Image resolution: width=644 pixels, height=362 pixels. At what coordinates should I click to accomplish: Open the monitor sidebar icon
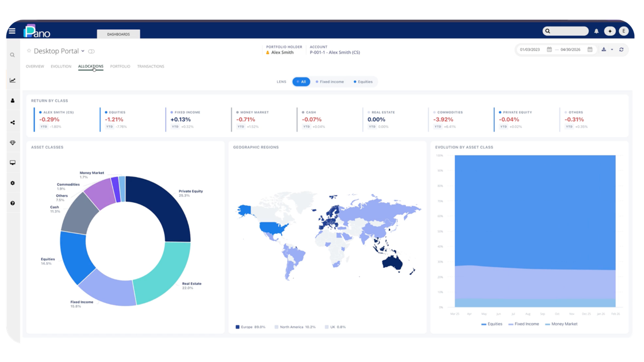(13, 163)
